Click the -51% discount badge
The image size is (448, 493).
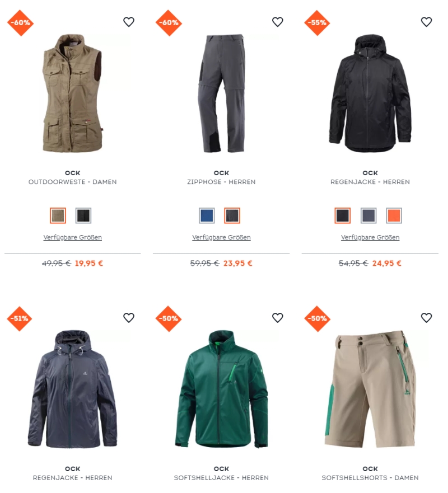(20, 318)
